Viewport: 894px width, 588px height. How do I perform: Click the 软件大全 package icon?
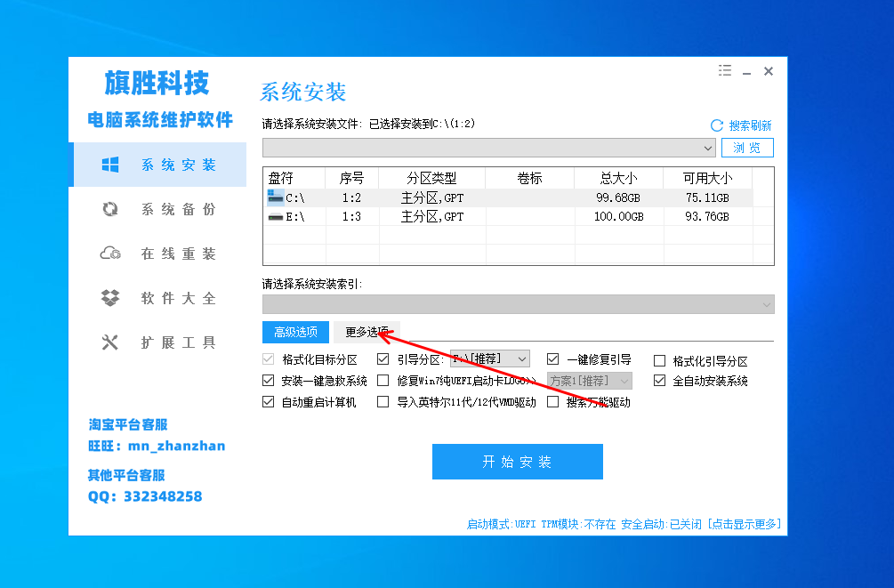tap(110, 298)
